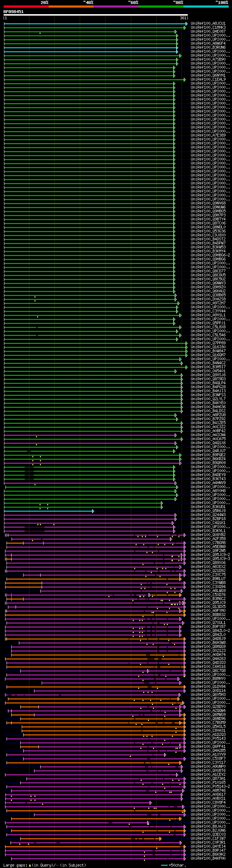
Task: Click the Large gaps legend text
Action: (x=15, y=865)
